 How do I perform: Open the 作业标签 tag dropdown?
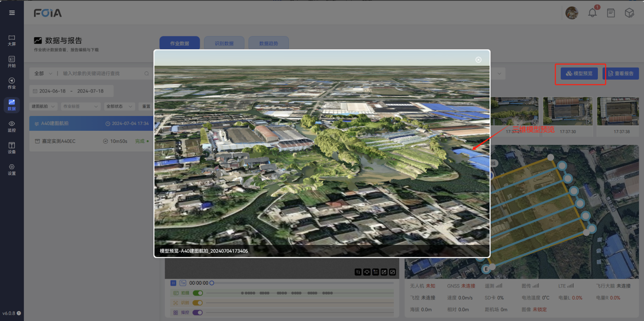click(x=81, y=106)
